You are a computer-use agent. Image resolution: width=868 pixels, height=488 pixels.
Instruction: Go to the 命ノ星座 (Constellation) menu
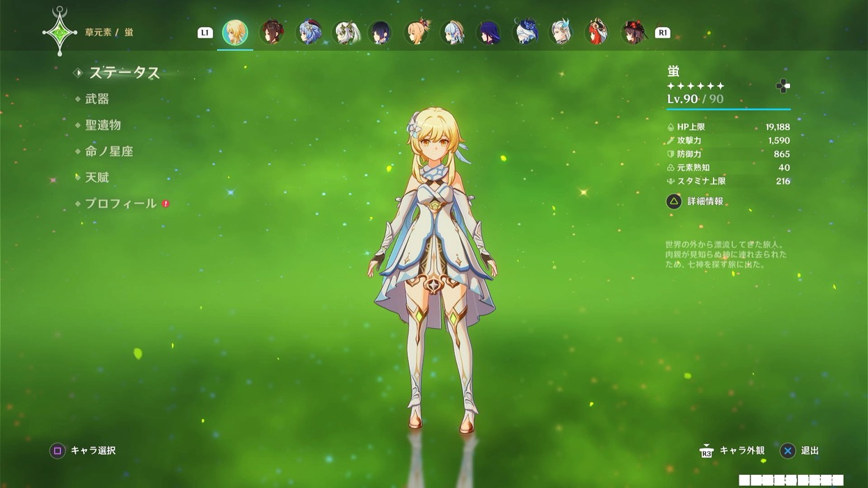108,152
